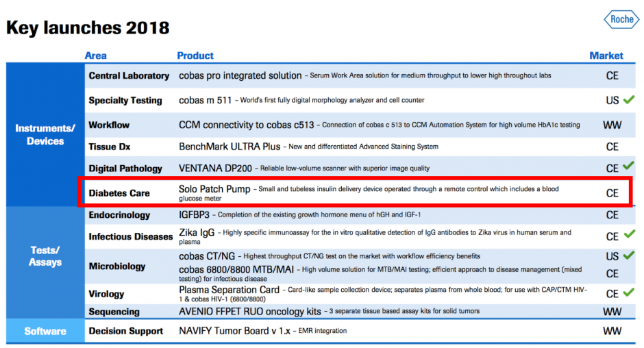
Task: Click the 'US' market value for Specialty Testing
Action: pyautogui.click(x=612, y=100)
